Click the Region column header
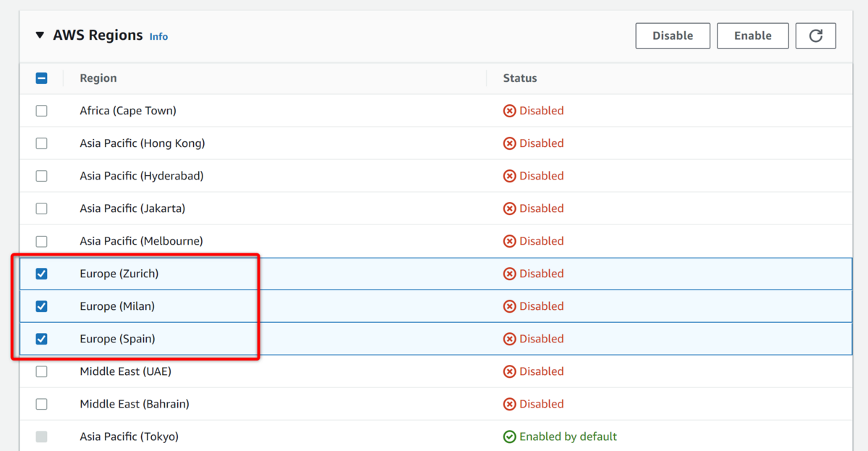Viewport: 868px width, 451px height. [x=98, y=78]
